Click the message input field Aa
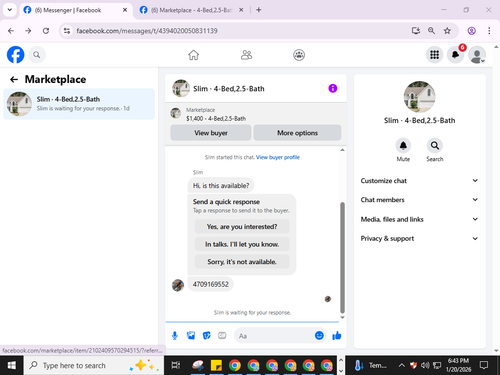Viewport: 500px width, 375px height. (273, 336)
